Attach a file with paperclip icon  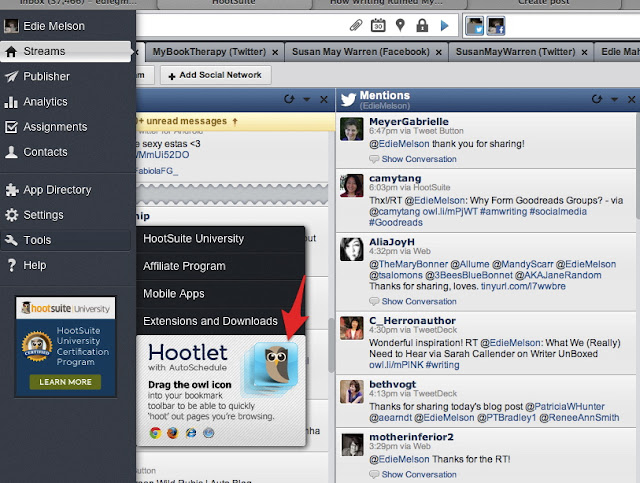356,26
